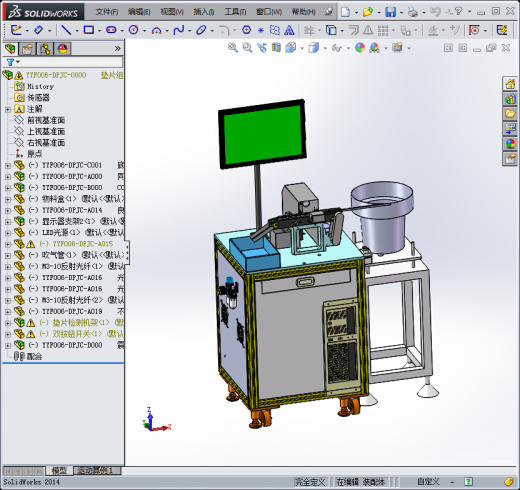520x490 pixels.
Task: Select the Corner Rectangle tool
Action: click(x=89, y=30)
